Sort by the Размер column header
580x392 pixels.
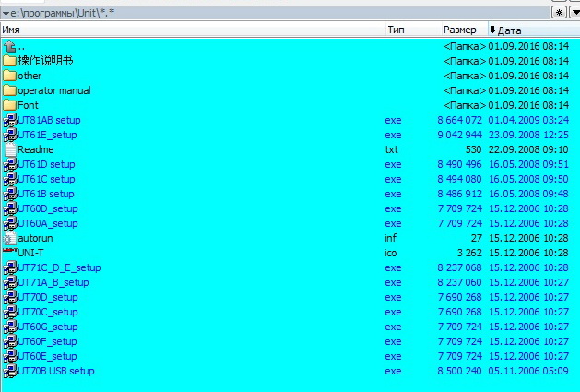coord(459,30)
